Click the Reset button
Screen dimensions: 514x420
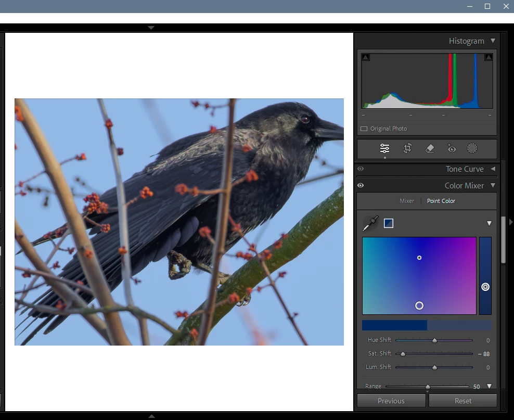pos(463,401)
